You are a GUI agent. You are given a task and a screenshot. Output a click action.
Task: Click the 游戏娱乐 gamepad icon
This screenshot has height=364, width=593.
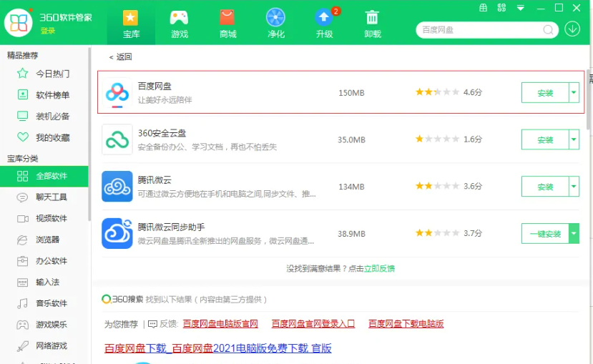(22, 325)
